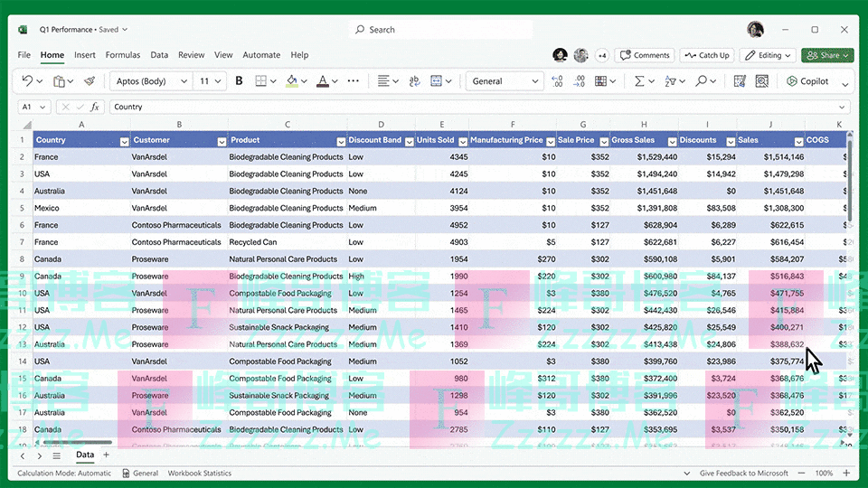Apply the fill color bucket
This screenshot has width=868, height=488.
click(x=291, y=81)
